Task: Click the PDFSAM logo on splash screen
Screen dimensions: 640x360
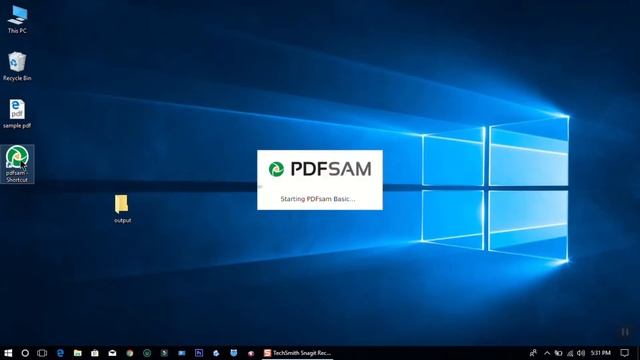Action: 320,169
